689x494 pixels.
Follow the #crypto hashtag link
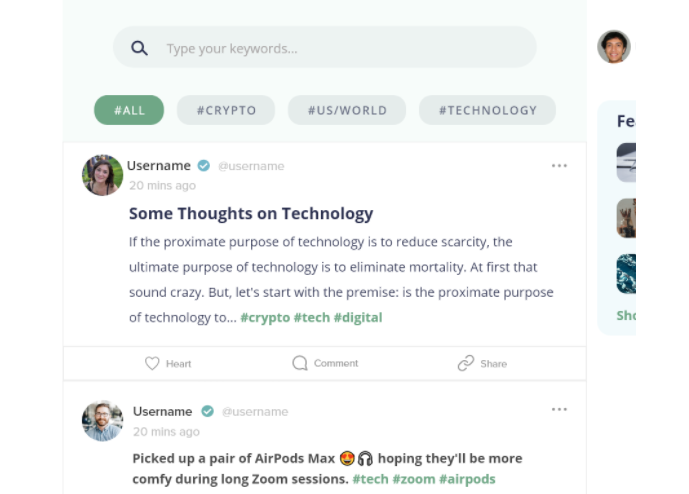[x=265, y=317]
